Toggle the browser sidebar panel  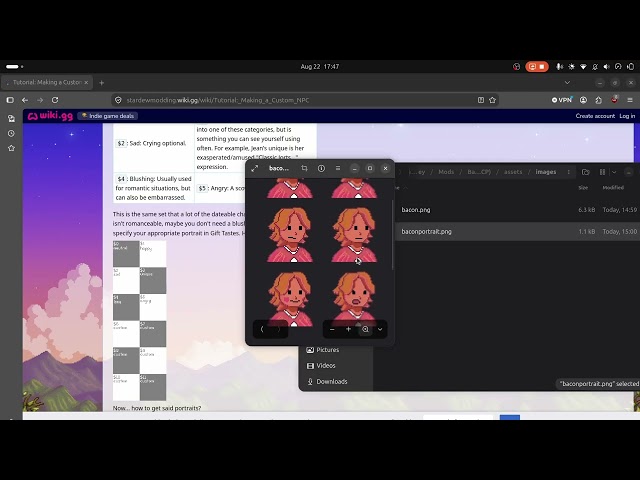pos(10,100)
